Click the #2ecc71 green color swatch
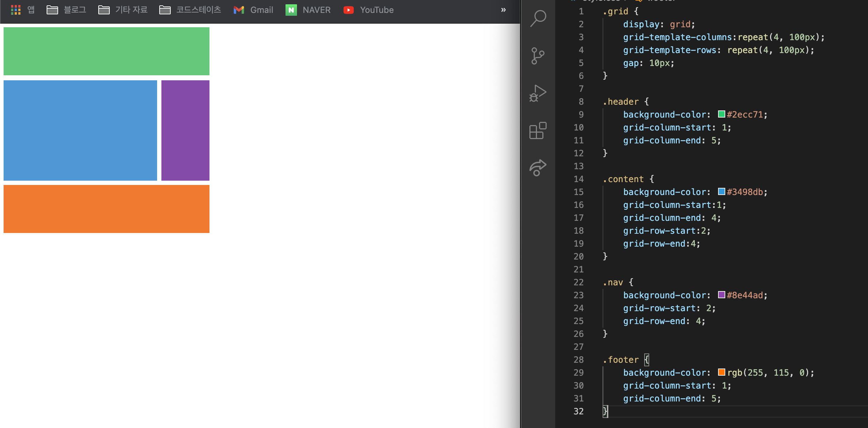 721,114
